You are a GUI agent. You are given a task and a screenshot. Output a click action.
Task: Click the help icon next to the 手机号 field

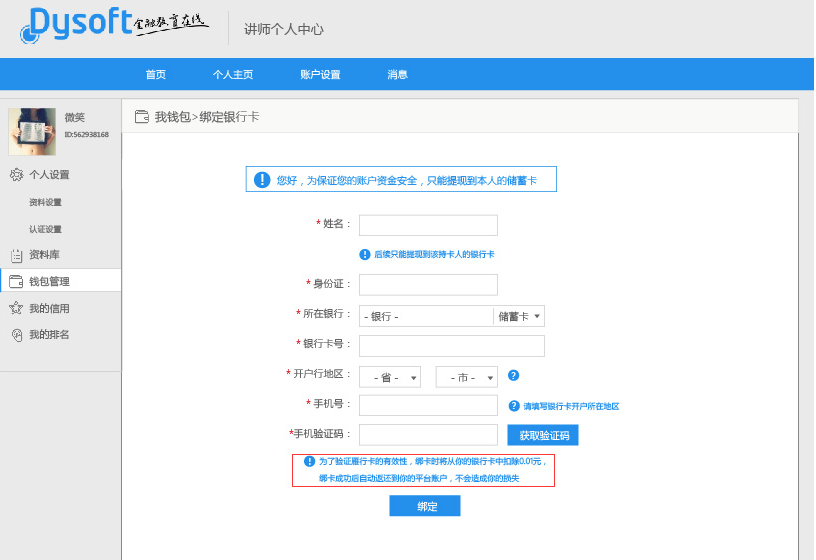(514, 406)
